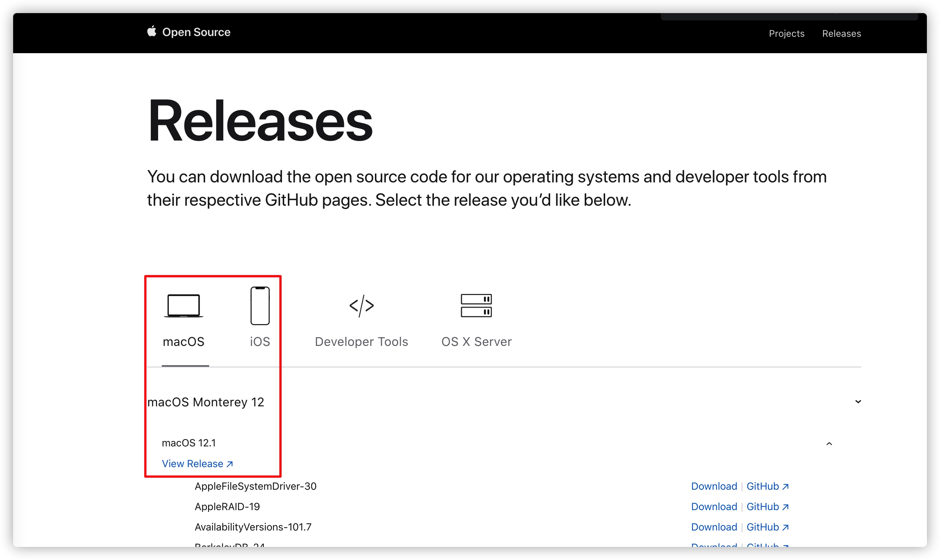The width and height of the screenshot is (940, 560).
Task: Click the Apple logo in header
Action: point(151,31)
